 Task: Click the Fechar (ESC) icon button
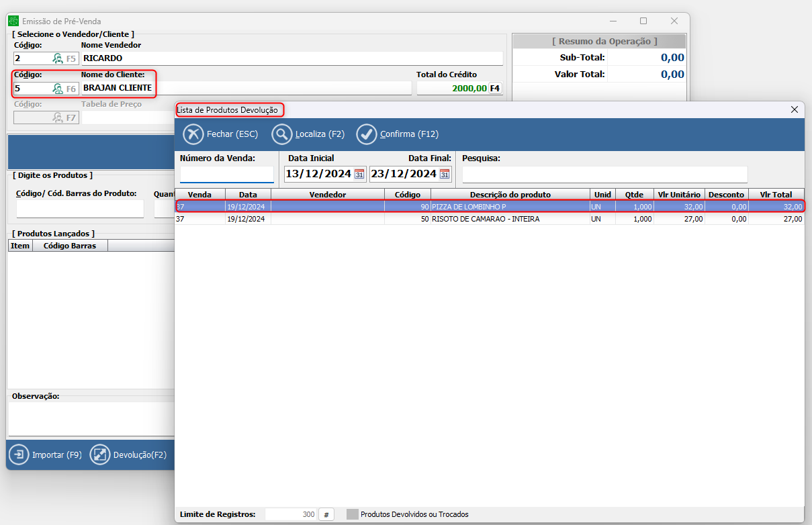[193, 134]
